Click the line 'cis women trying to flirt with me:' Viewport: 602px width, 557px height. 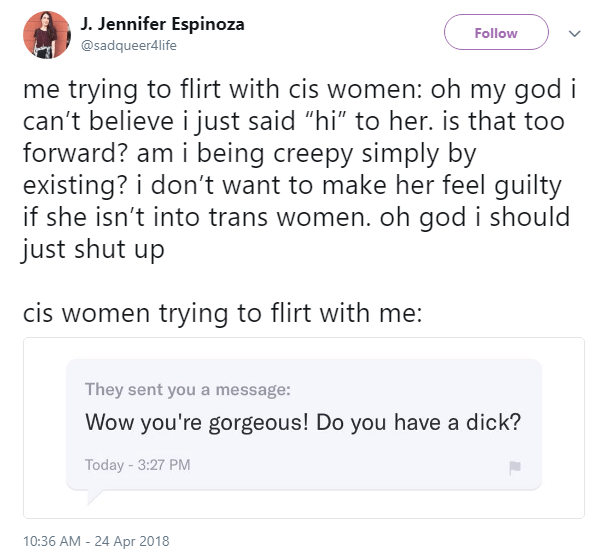(223, 313)
